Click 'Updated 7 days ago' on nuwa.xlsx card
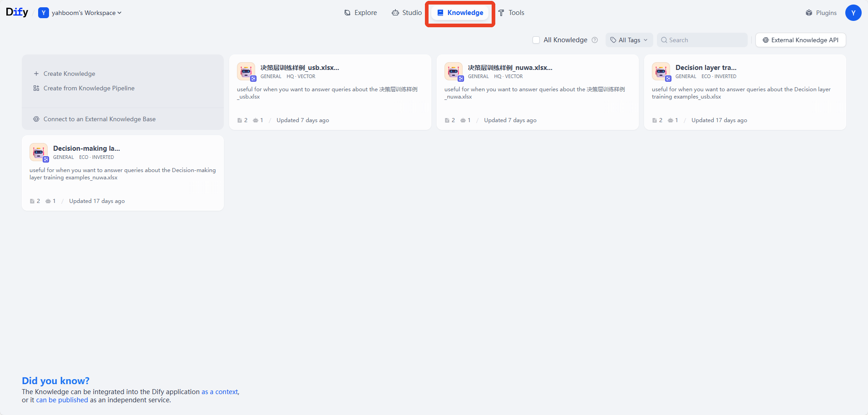Image resolution: width=868 pixels, height=415 pixels. click(510, 120)
